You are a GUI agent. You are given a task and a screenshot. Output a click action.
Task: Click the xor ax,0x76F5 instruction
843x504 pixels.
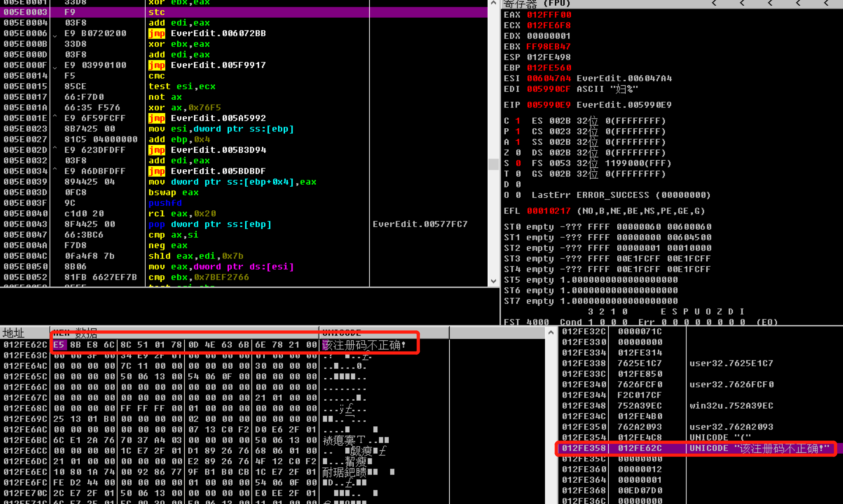click(x=185, y=108)
